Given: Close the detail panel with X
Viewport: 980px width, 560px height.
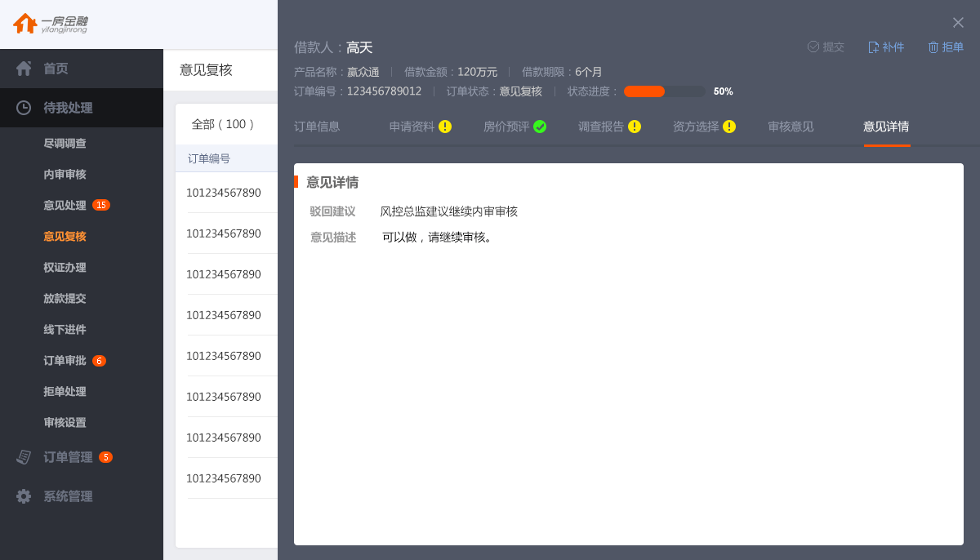Looking at the screenshot, I should [x=958, y=23].
